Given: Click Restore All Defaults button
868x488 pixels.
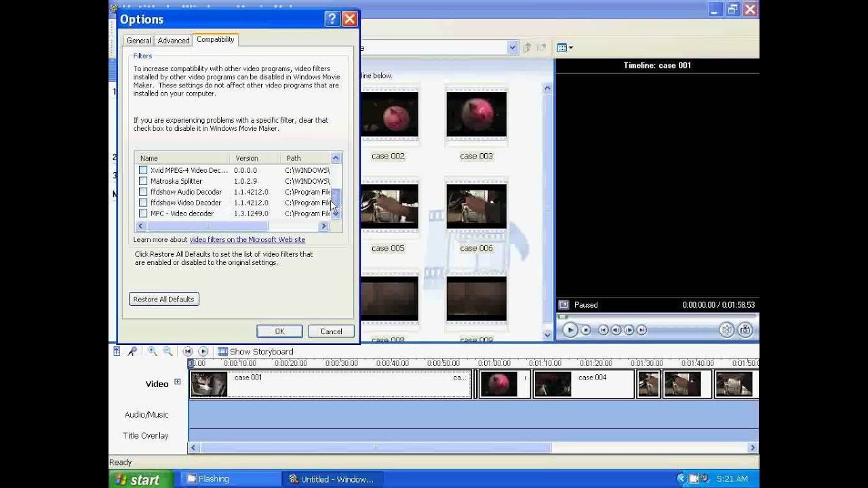Looking at the screenshot, I should (164, 299).
